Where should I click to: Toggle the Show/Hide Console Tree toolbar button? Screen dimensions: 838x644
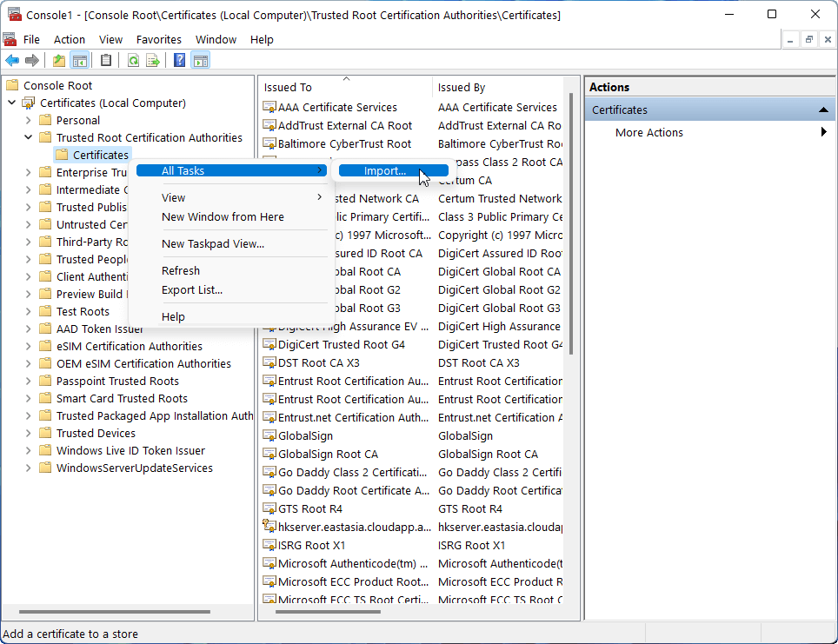(80, 61)
